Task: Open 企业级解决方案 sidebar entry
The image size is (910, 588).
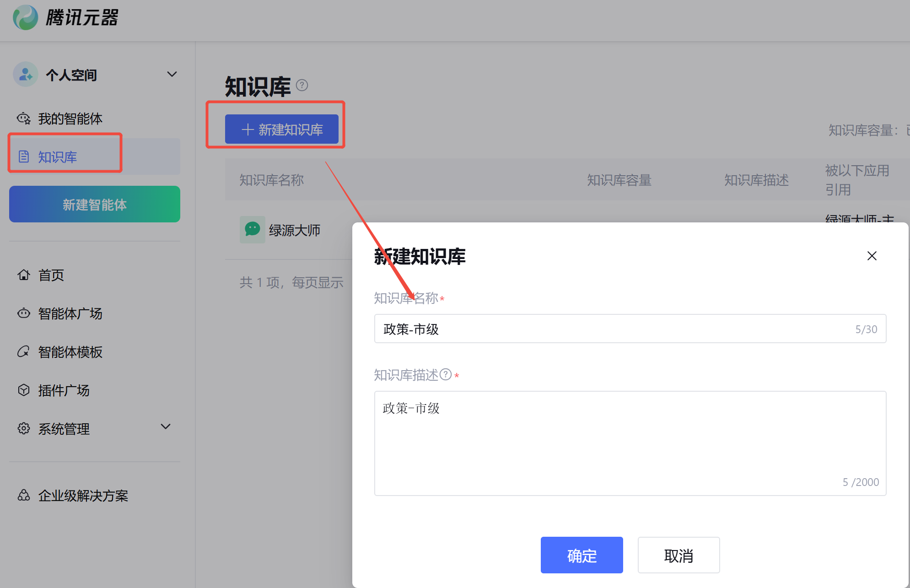Action: tap(83, 496)
